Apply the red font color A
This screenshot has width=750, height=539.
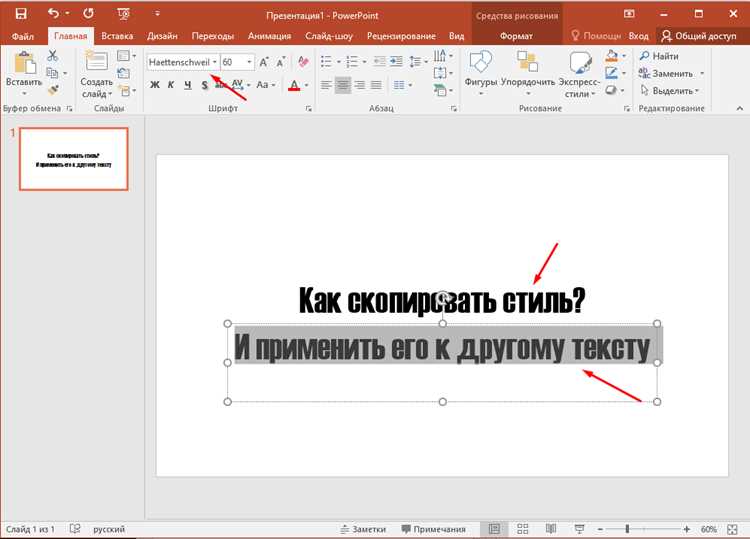click(x=294, y=85)
